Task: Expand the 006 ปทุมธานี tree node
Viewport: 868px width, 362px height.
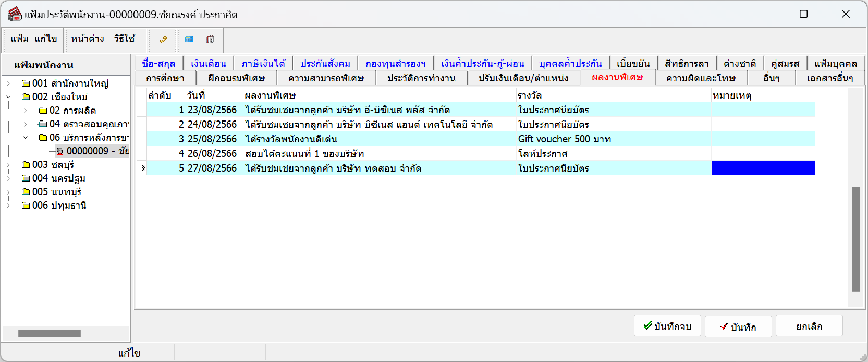Action: click(8, 206)
